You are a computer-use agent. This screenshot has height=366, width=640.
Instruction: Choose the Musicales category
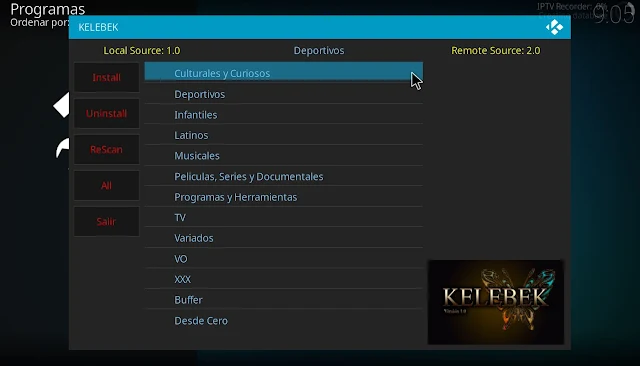click(284, 155)
